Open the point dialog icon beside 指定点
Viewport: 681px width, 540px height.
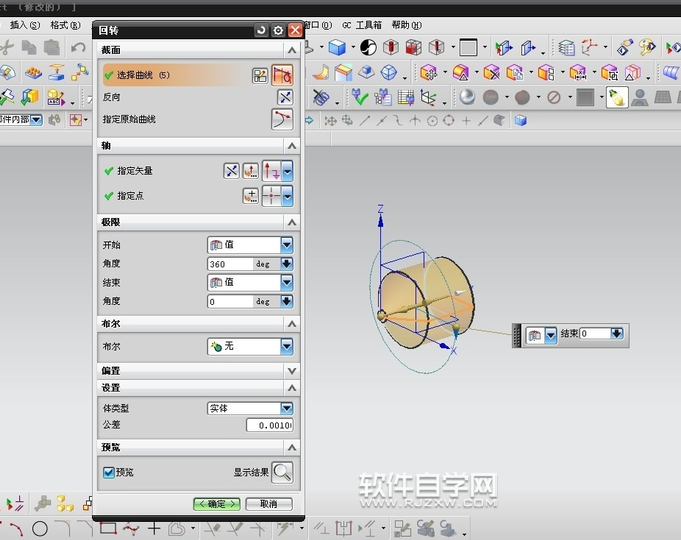click(x=251, y=196)
